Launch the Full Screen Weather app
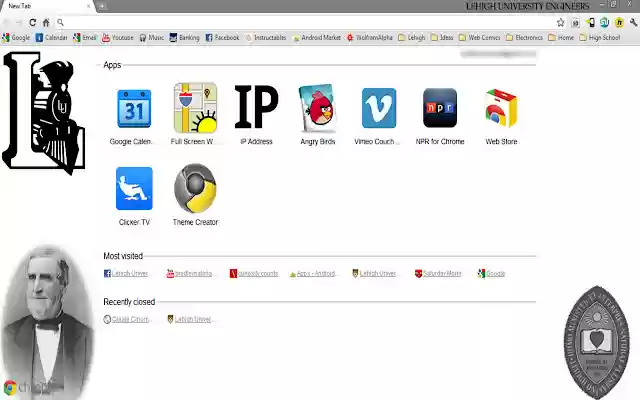Image resolution: width=640 pixels, height=400 pixels. [x=195, y=114]
